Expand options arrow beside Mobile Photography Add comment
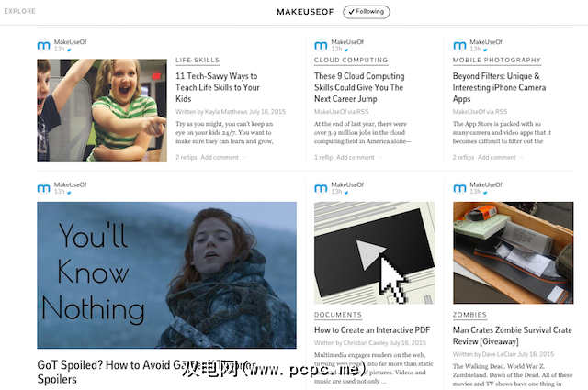Screen dimensions: 588x390 (x=522, y=157)
